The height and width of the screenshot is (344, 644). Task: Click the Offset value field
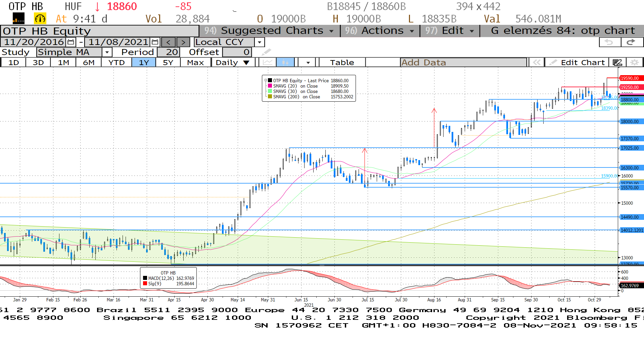(237, 52)
